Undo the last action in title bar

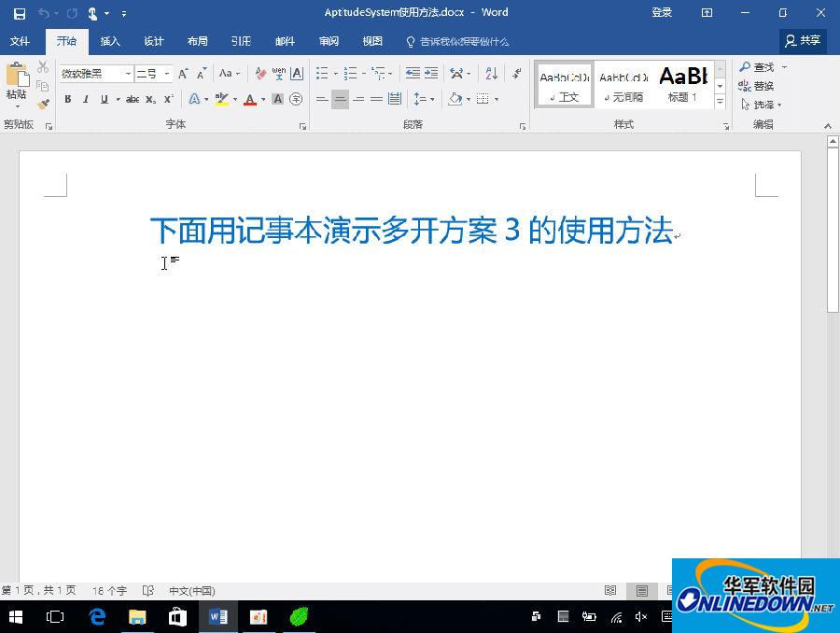[x=43, y=13]
